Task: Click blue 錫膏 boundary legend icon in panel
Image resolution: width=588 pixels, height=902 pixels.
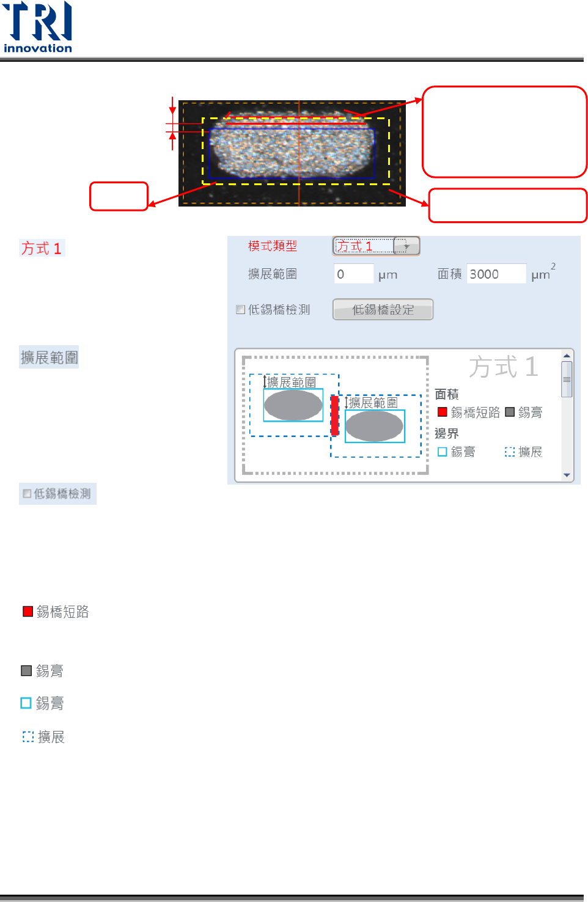Action: click(443, 452)
